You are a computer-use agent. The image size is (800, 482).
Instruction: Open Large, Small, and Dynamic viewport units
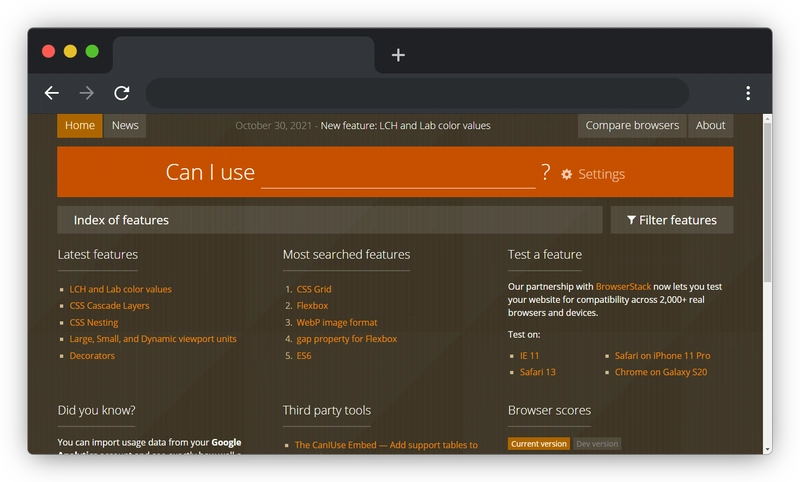click(153, 339)
